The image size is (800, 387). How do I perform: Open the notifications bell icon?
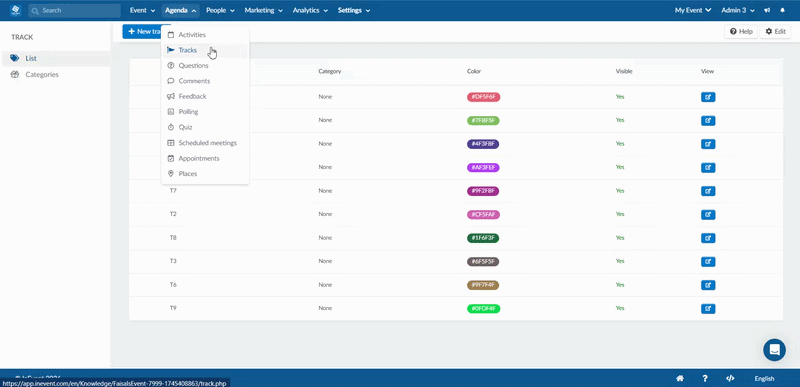click(x=783, y=10)
